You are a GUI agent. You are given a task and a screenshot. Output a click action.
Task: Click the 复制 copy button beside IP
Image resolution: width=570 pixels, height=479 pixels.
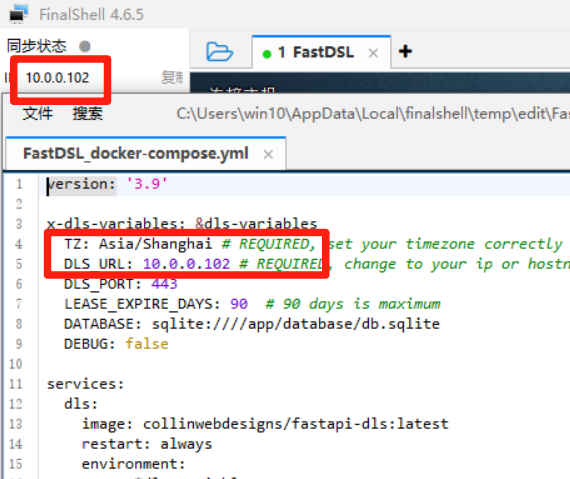click(172, 78)
